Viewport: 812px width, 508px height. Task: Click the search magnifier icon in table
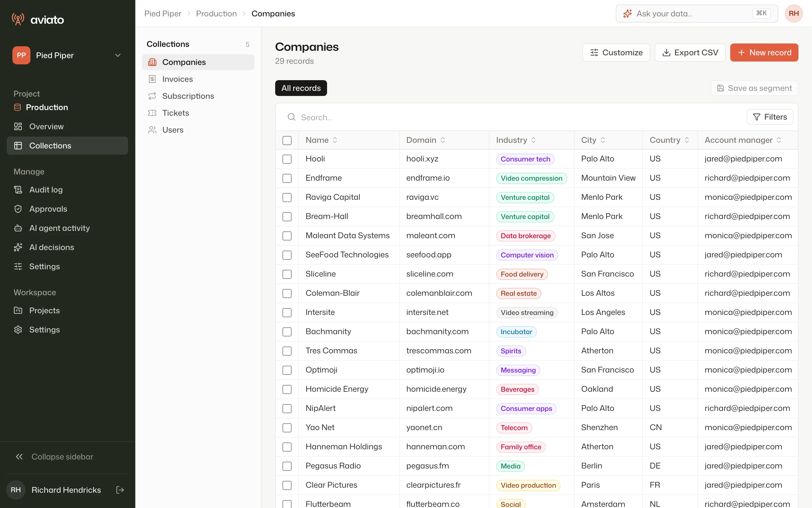tap(292, 117)
